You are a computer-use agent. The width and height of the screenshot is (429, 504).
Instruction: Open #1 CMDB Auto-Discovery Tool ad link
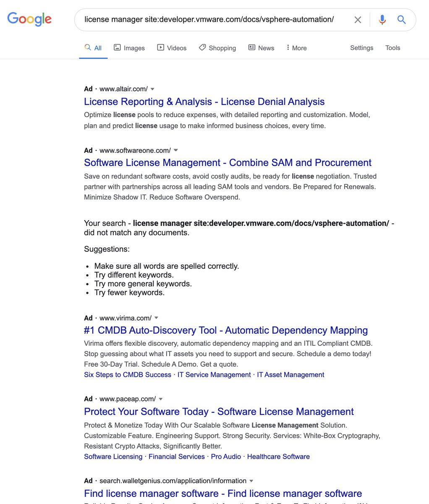click(226, 330)
